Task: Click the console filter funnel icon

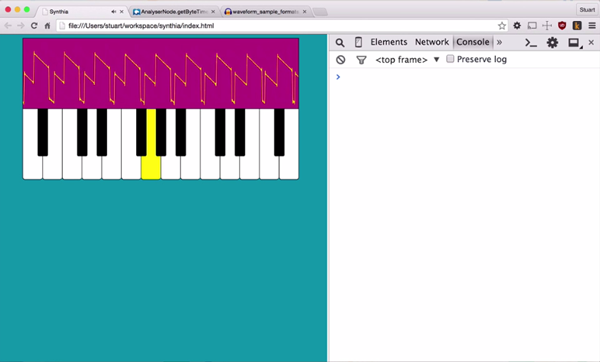Action: click(x=361, y=60)
